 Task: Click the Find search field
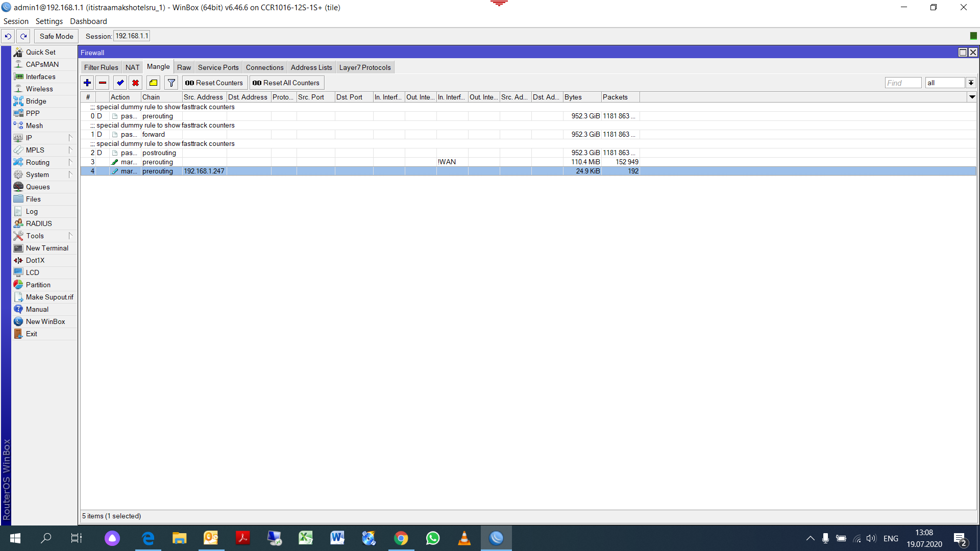coord(903,83)
